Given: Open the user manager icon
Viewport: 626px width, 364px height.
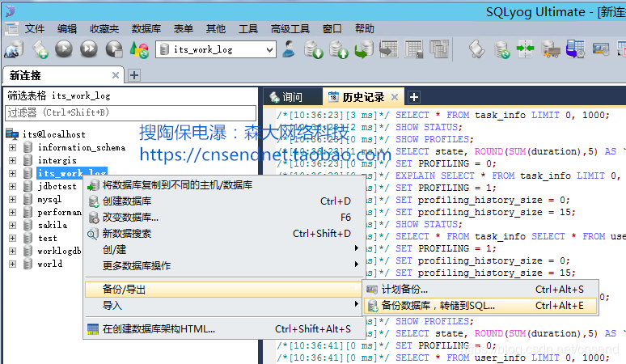Looking at the screenshot, I should point(288,49).
